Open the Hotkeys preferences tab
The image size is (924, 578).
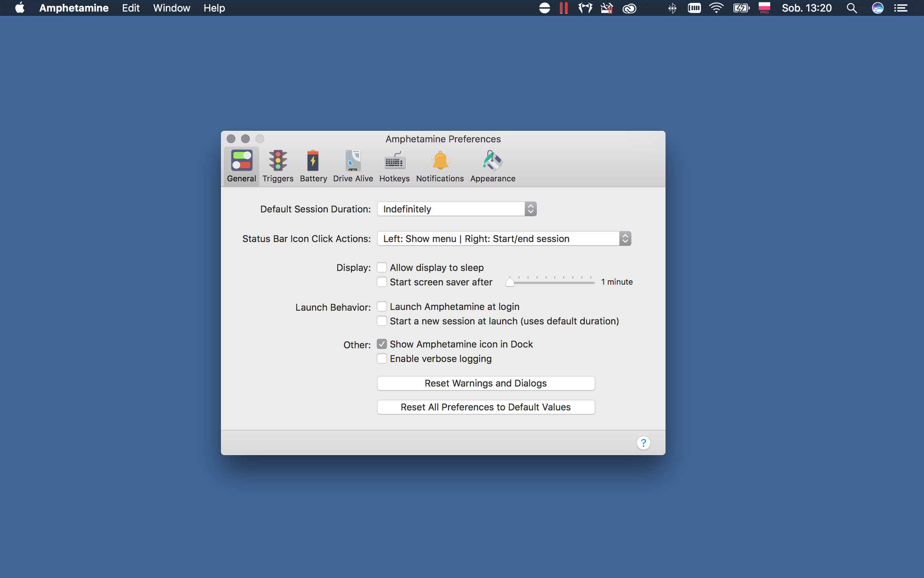[x=394, y=166]
